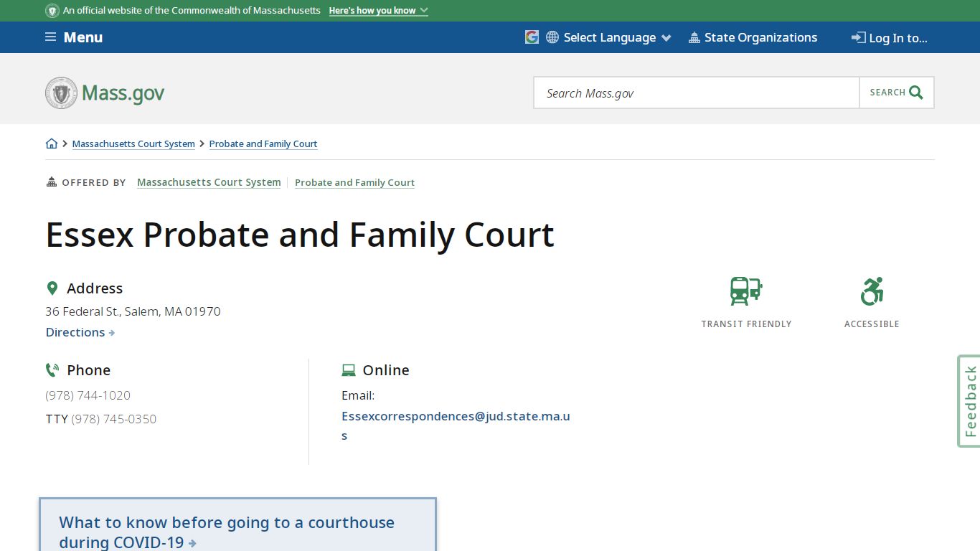Open Massachusetts Court System breadcrumb link

pyautogui.click(x=133, y=143)
